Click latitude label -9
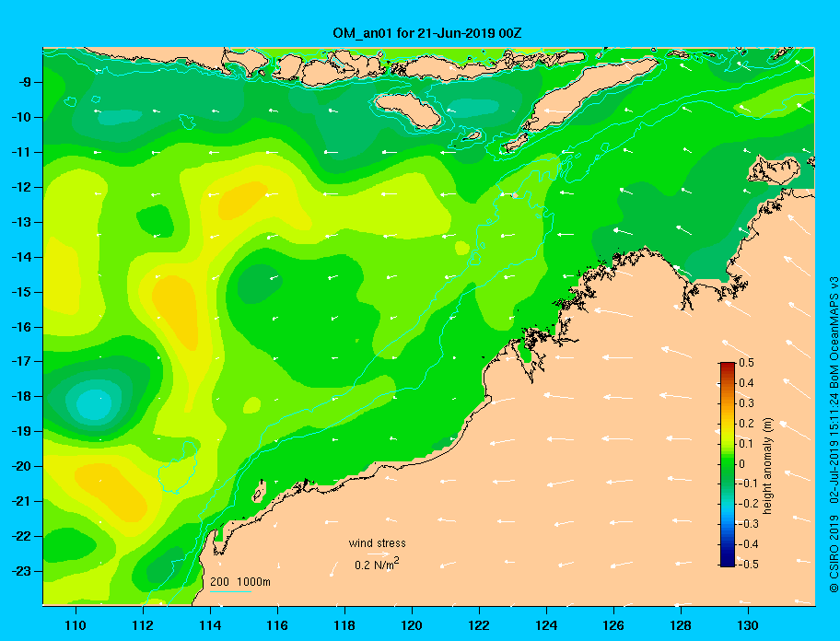Screen dimensions: 840x641 (25, 83)
